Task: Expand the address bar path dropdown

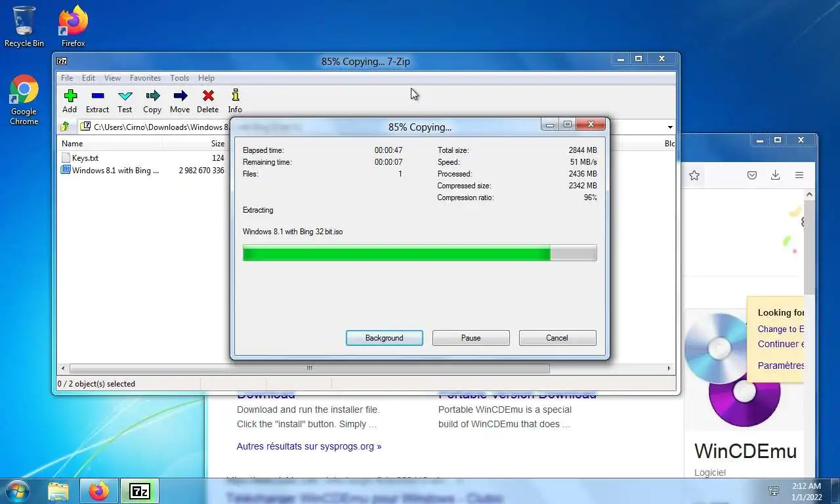Action: (x=670, y=127)
